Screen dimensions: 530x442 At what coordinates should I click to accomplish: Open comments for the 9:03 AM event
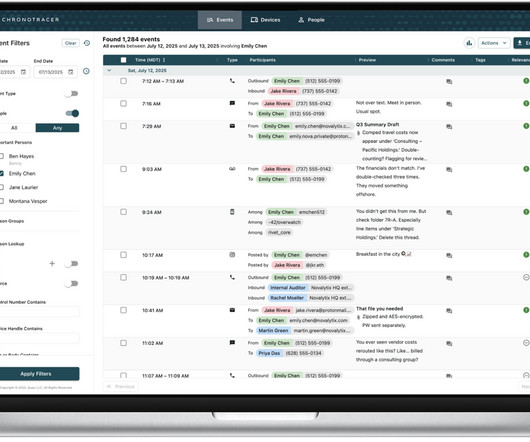(x=449, y=170)
